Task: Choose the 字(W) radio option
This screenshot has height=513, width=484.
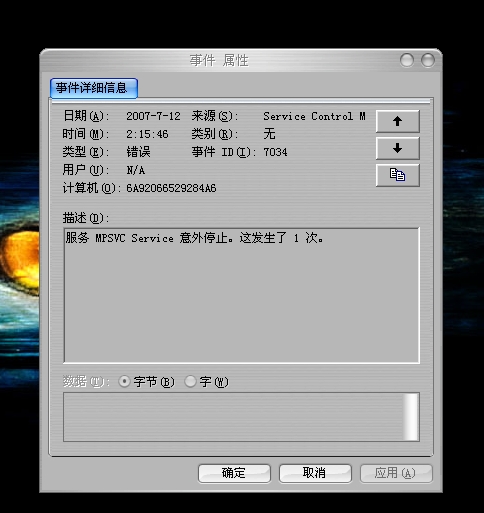Action: click(x=190, y=381)
